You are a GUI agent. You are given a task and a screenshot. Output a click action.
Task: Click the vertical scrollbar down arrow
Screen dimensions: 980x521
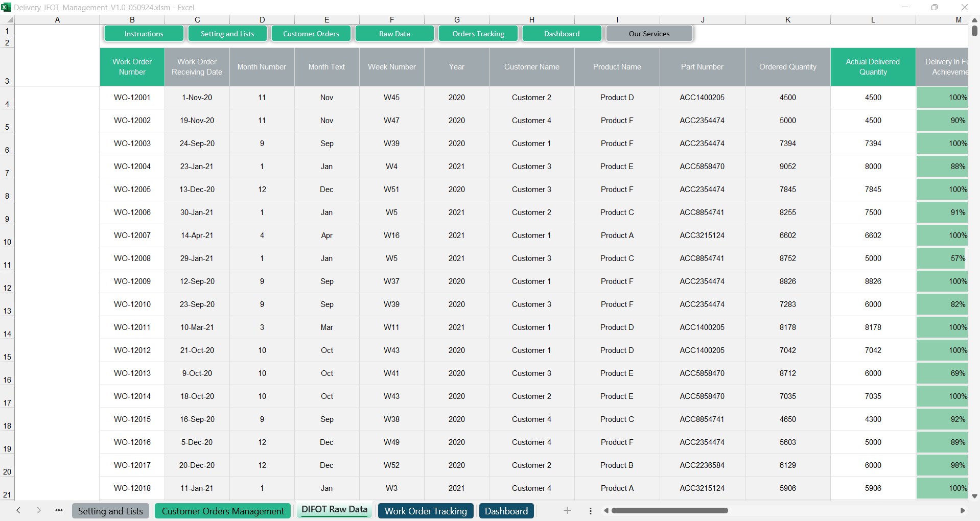pos(974,496)
